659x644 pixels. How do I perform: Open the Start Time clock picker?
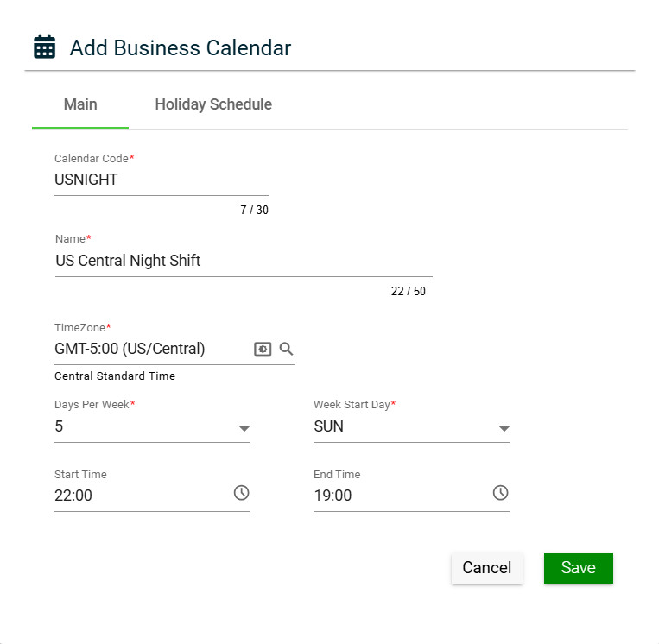tap(241, 493)
